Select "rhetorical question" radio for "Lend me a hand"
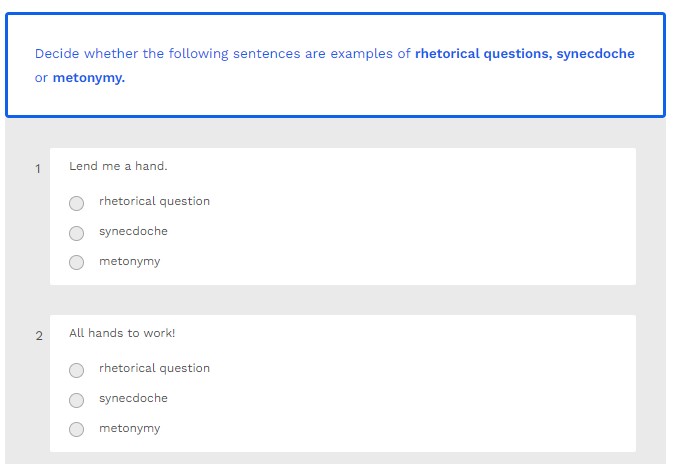675x464 pixels. coord(77,203)
